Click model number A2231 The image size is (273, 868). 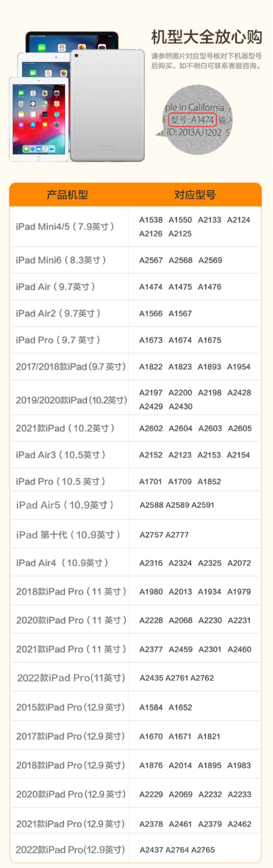(x=239, y=620)
